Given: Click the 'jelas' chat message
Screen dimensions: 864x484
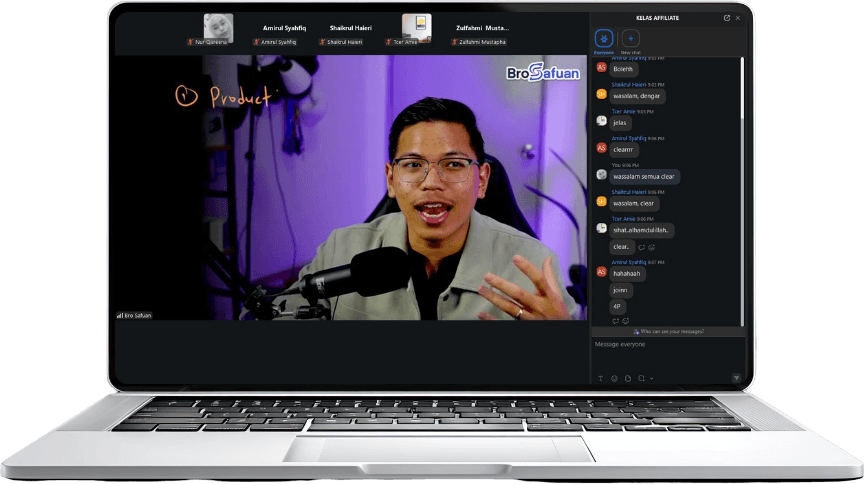Looking at the screenshot, I should coord(620,123).
